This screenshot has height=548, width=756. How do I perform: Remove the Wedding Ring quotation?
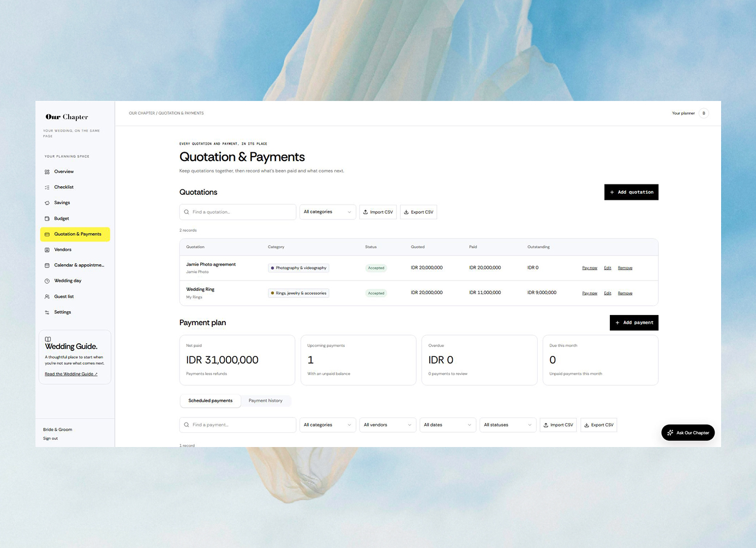click(625, 294)
